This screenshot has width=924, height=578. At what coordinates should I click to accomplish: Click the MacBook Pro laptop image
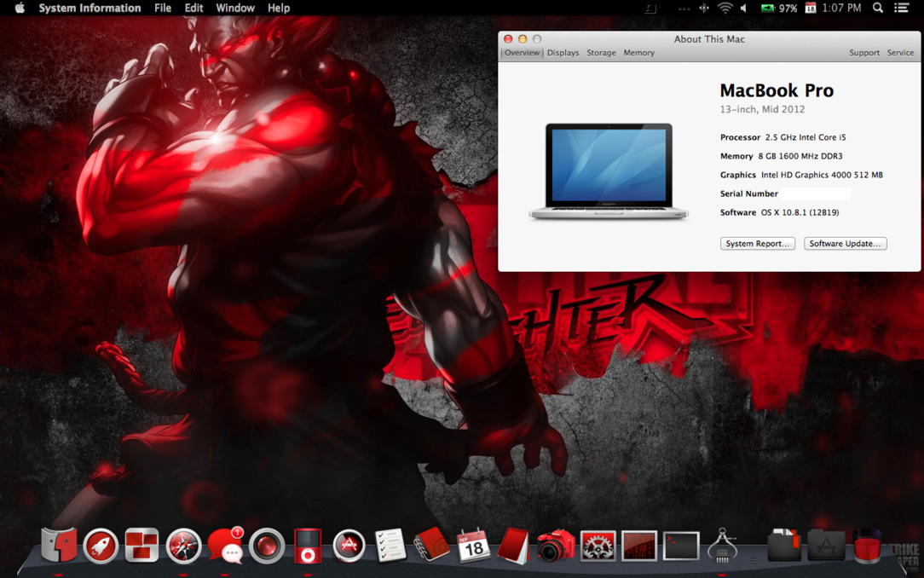(x=609, y=171)
